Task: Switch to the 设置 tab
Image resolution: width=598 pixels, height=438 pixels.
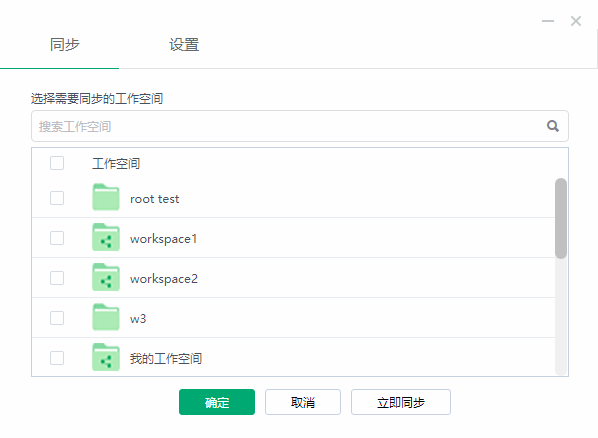Action: tap(184, 45)
